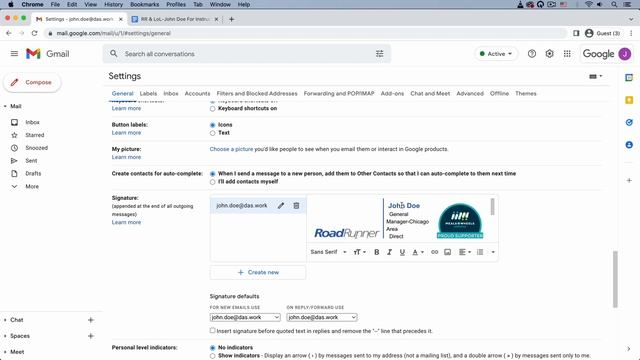Open Filters and Blocked Addresses tab

(257, 93)
